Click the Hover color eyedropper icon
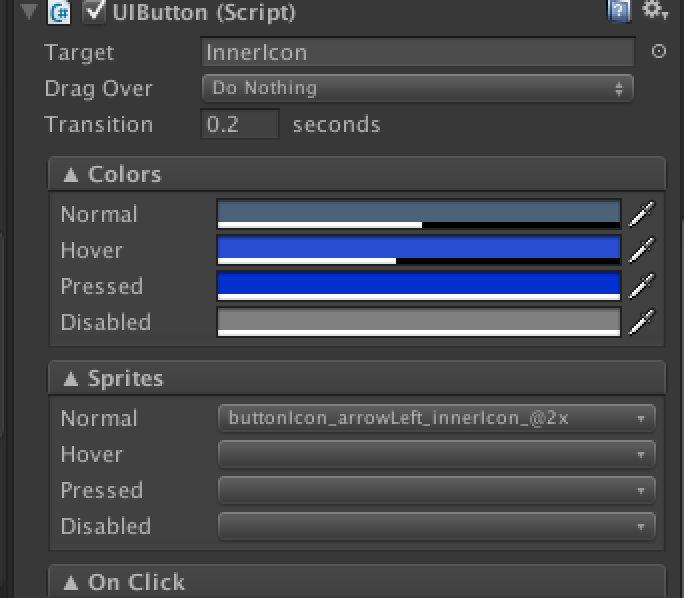This screenshot has height=598, width=684. click(x=642, y=250)
